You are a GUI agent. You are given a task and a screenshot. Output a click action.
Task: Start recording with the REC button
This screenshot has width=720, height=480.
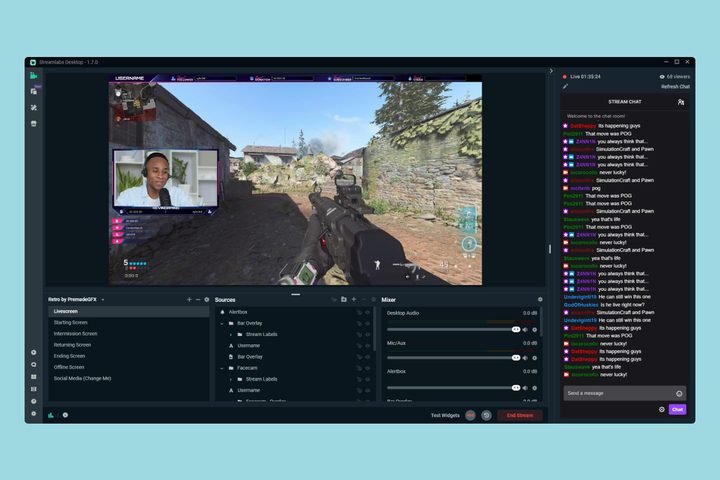[470, 416]
